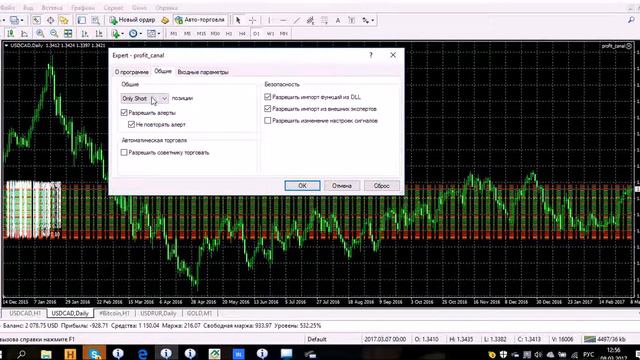Click 'Default' profile in status bar
640x360 pixels.
(317, 339)
